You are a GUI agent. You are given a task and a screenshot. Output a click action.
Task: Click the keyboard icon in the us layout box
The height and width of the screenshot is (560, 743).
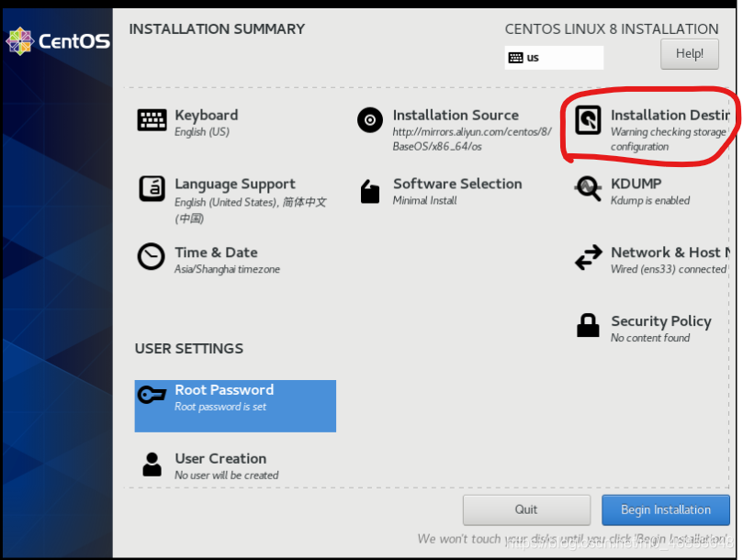tap(515, 58)
